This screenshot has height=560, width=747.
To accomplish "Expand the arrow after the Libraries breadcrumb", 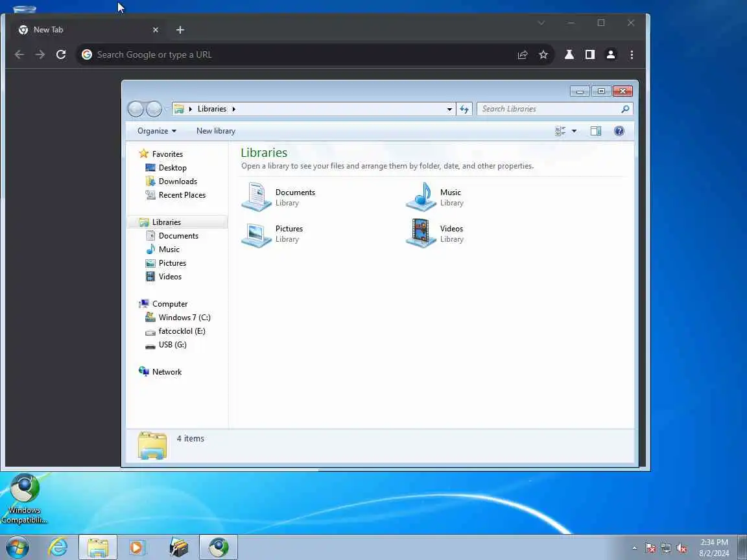I will point(234,109).
